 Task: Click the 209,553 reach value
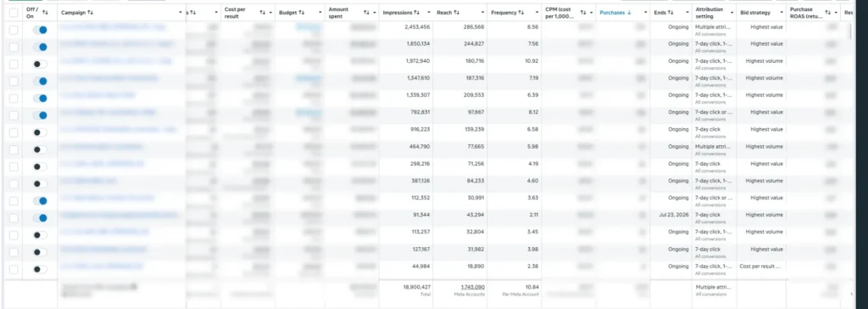point(473,95)
